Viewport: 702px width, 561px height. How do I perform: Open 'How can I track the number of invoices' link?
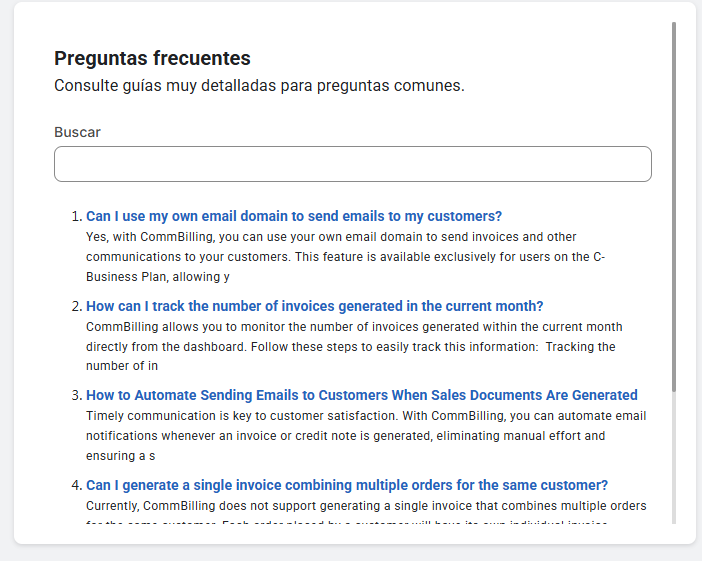tap(314, 306)
